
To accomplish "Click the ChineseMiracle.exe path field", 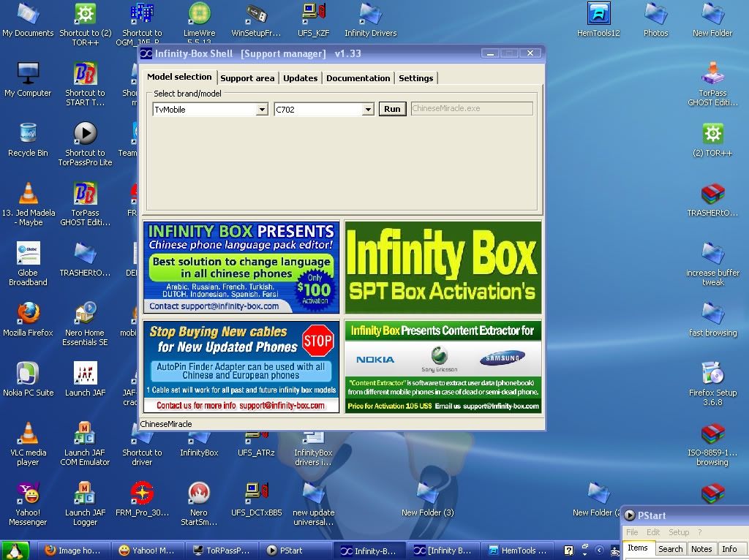I will 472,108.
